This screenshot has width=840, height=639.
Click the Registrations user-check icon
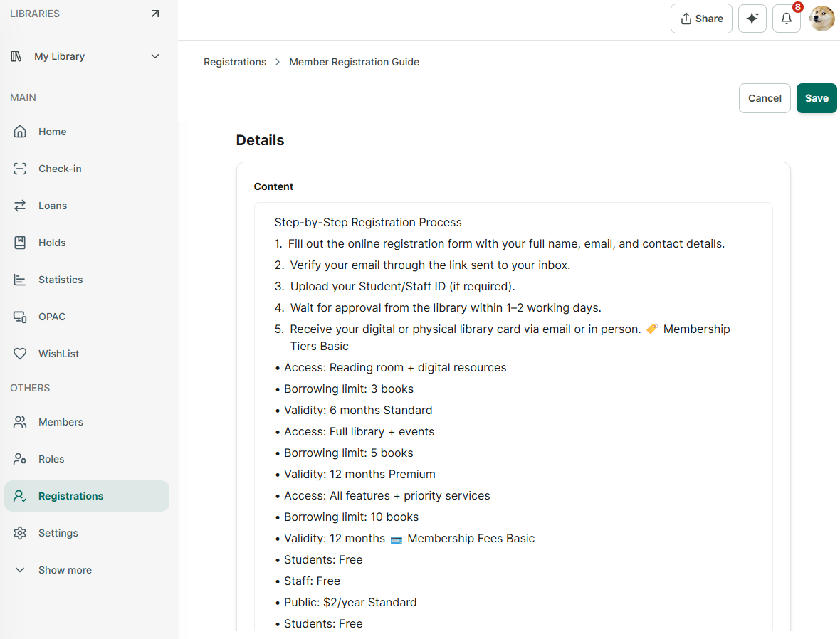click(20, 496)
